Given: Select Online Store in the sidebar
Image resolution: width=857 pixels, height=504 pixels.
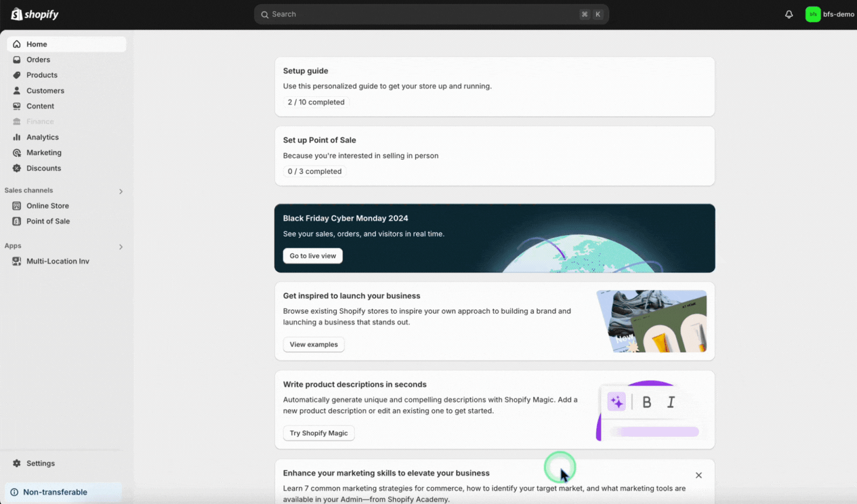Looking at the screenshot, I should [47, 206].
